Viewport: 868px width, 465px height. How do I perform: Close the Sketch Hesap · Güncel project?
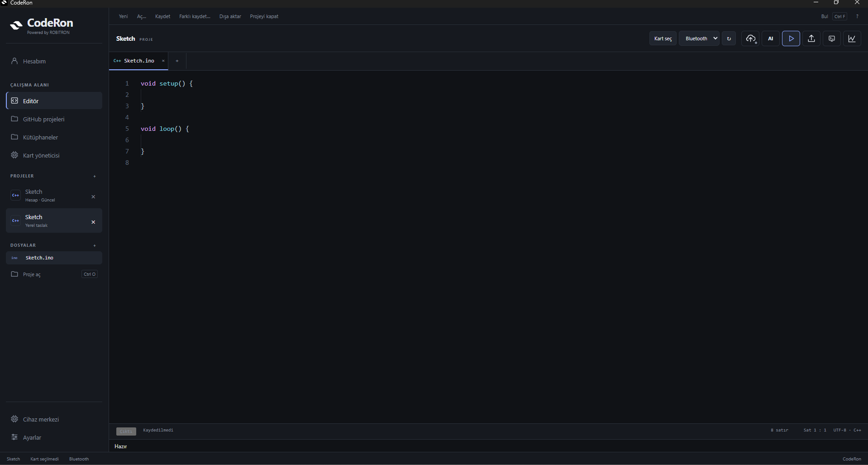pyautogui.click(x=93, y=197)
